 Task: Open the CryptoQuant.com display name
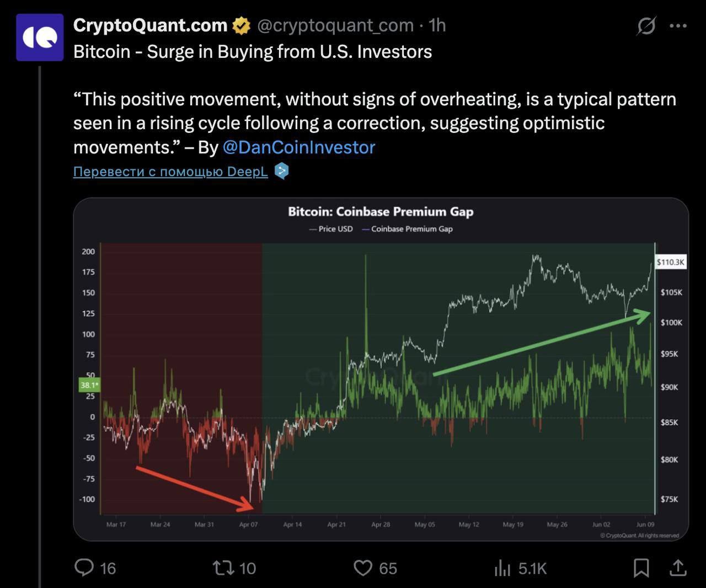coord(150,25)
